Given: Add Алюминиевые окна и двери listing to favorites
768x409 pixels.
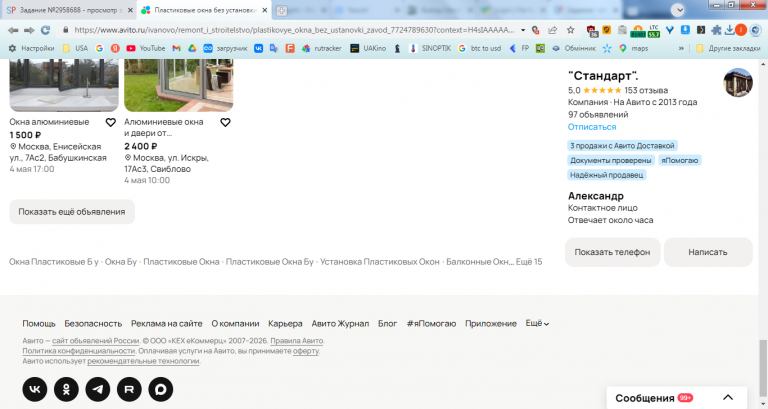Looking at the screenshot, I should pyautogui.click(x=225, y=122).
